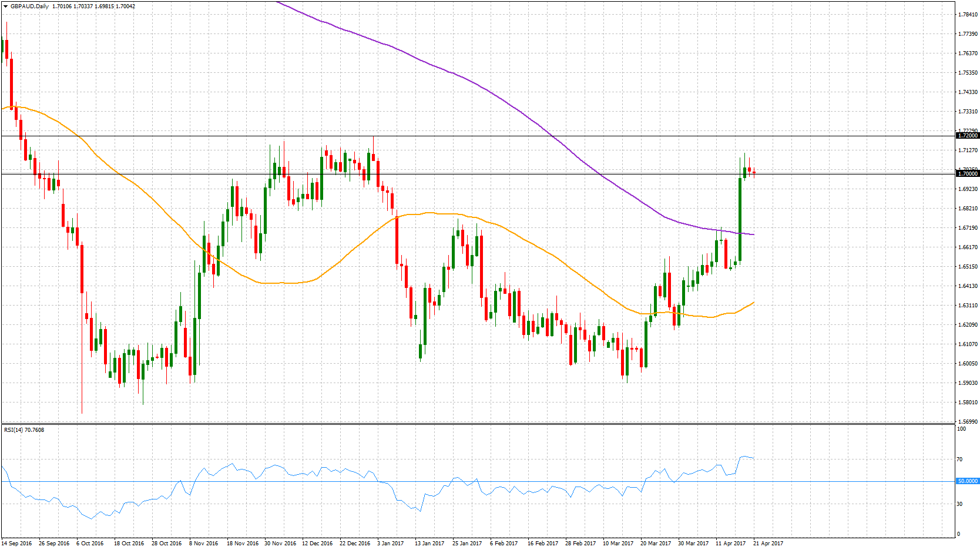980x550 pixels.
Task: Click the 30 Nov 2016 date label
Action: click(280, 544)
